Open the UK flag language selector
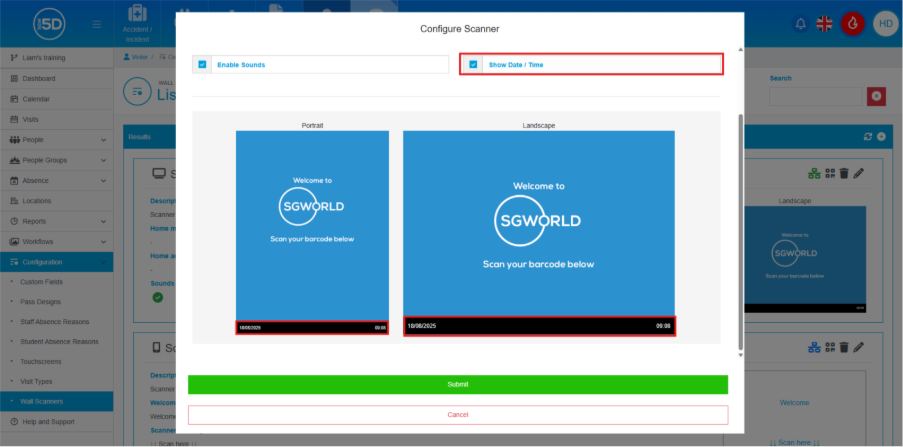903x447 pixels. [825, 23]
